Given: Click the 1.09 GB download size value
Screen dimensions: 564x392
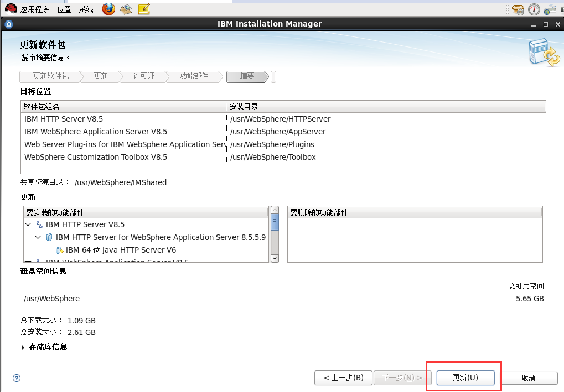Looking at the screenshot, I should [x=82, y=321].
